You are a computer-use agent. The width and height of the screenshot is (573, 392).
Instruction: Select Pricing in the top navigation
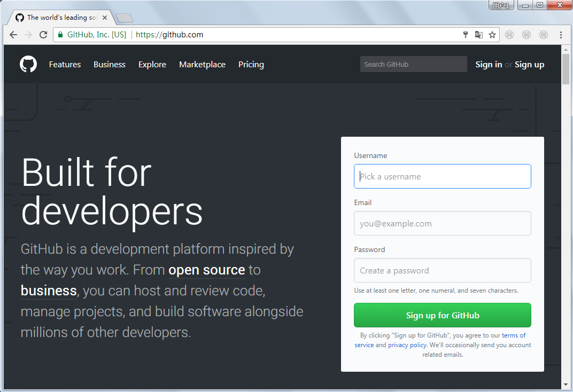pos(251,65)
